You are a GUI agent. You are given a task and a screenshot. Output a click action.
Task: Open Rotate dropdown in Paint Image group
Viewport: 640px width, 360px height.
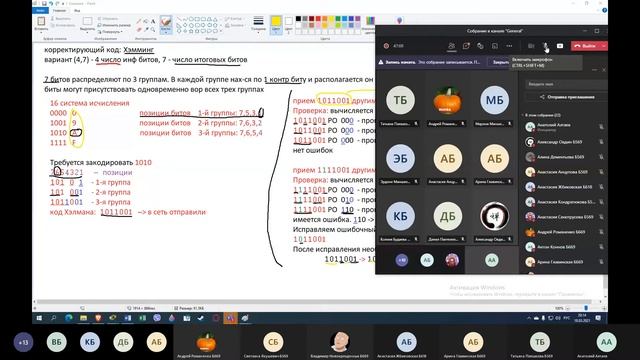click(110, 31)
